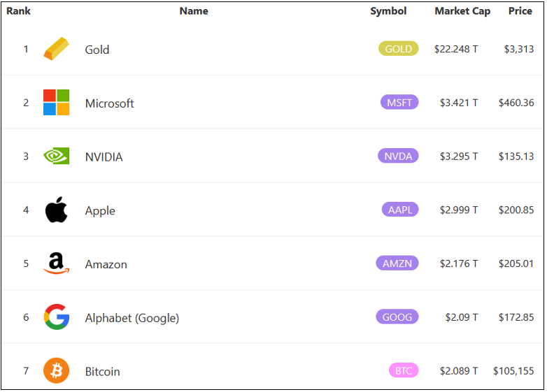
Task: Open the Microsoft name link
Action: (x=109, y=103)
